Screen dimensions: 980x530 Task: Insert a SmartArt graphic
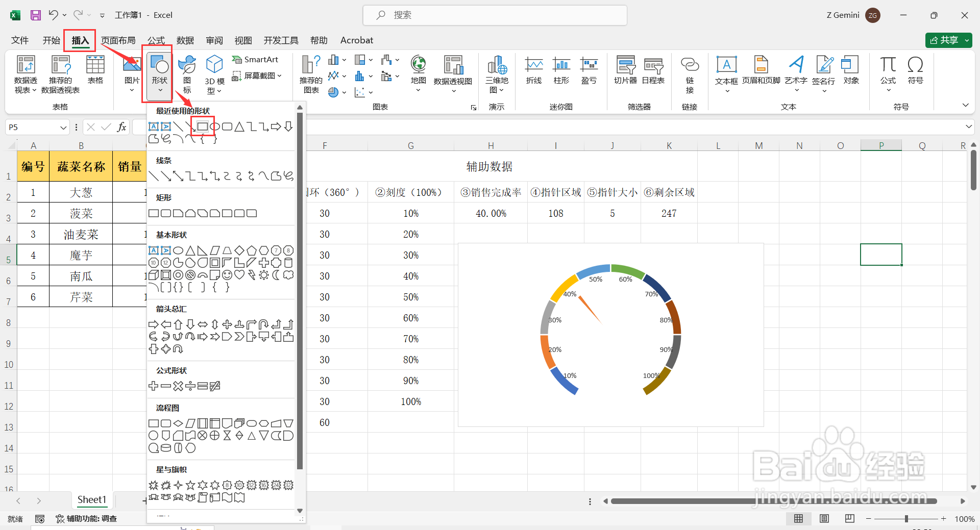click(255, 60)
